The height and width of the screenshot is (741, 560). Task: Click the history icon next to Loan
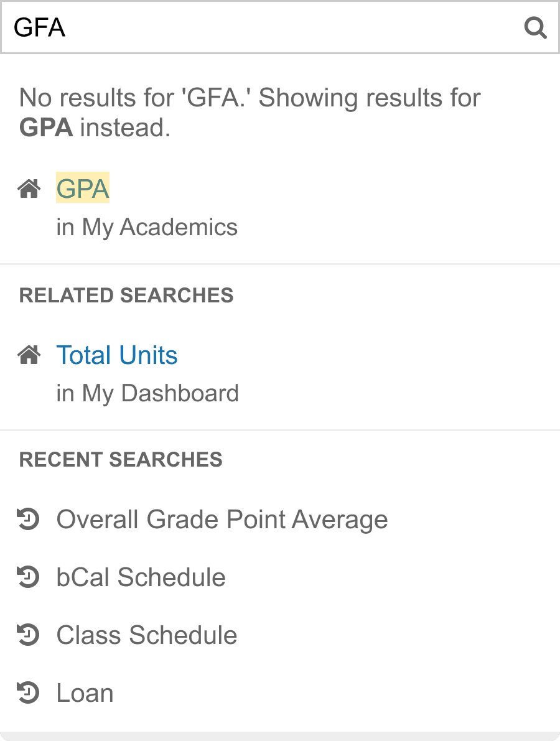[29, 693]
